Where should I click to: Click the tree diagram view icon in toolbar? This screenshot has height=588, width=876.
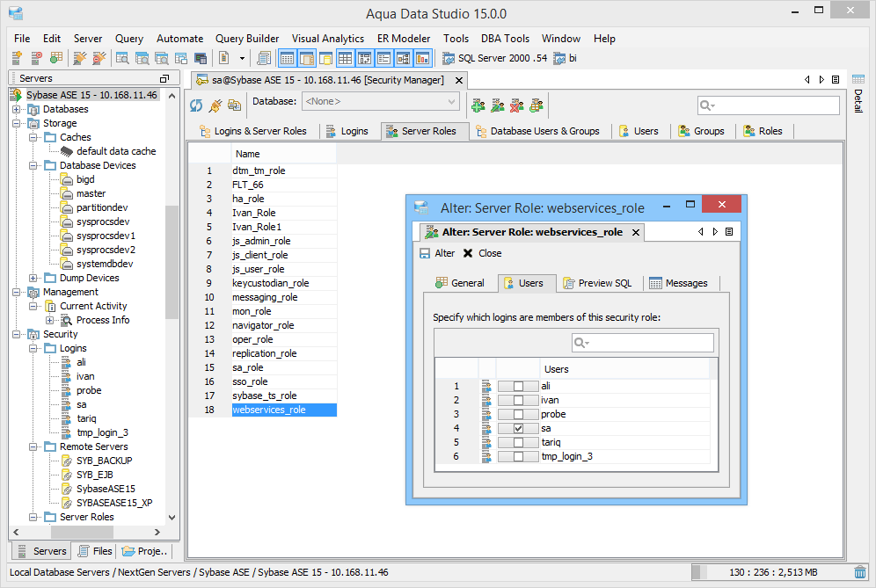(404, 58)
